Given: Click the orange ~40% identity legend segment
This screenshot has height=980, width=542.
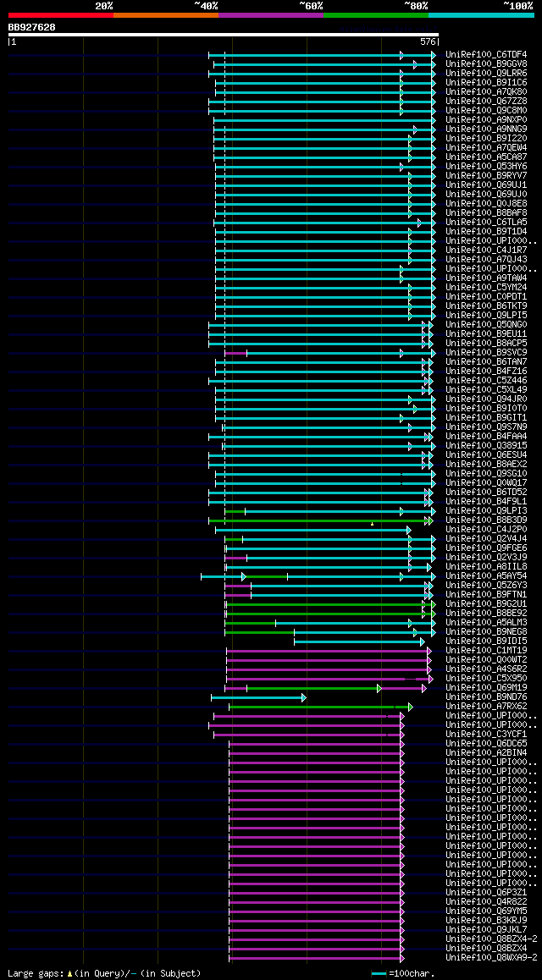Looking at the screenshot, I should (x=166, y=14).
